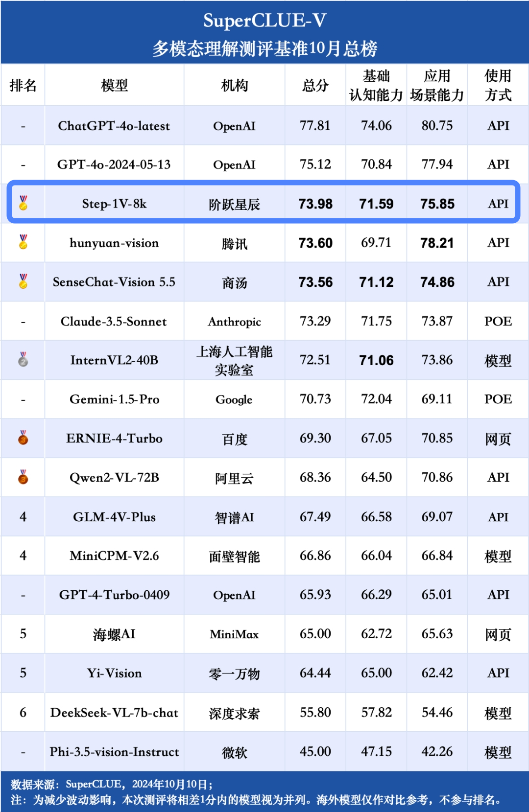Click the subtitle 多模态理解测评基准10月总榜
Viewport: 529px width, 812px height.
tap(264, 48)
